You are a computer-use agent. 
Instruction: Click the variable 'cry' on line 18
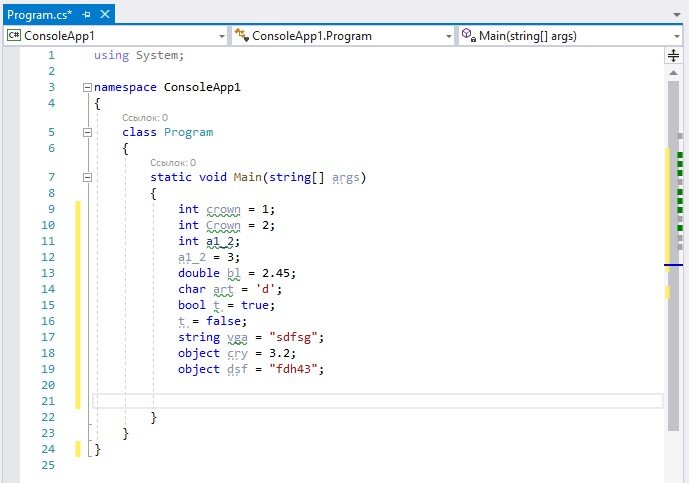[x=237, y=354]
